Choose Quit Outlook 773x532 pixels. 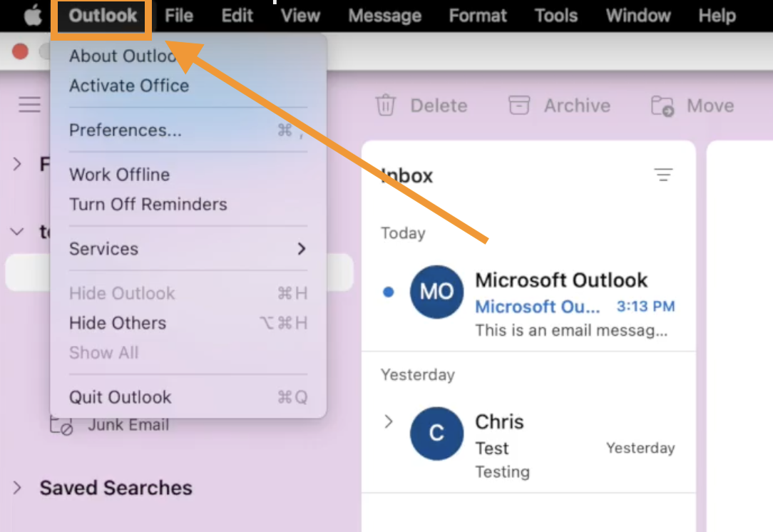point(188,397)
